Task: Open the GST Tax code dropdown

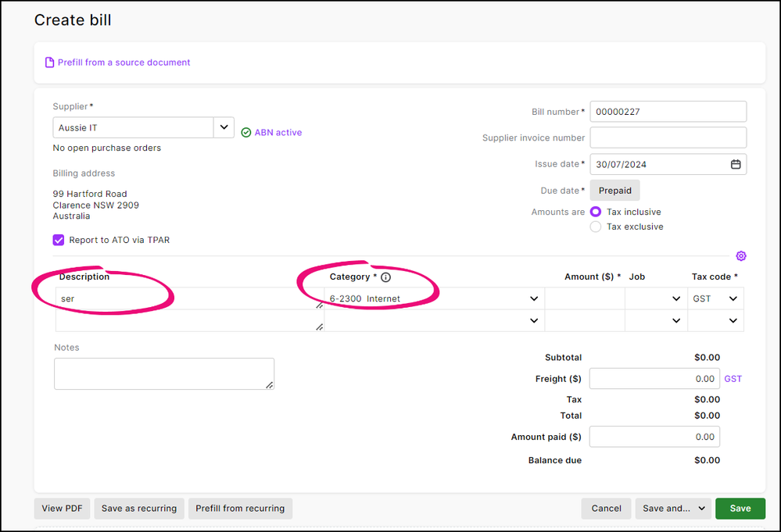Action: [x=733, y=298]
